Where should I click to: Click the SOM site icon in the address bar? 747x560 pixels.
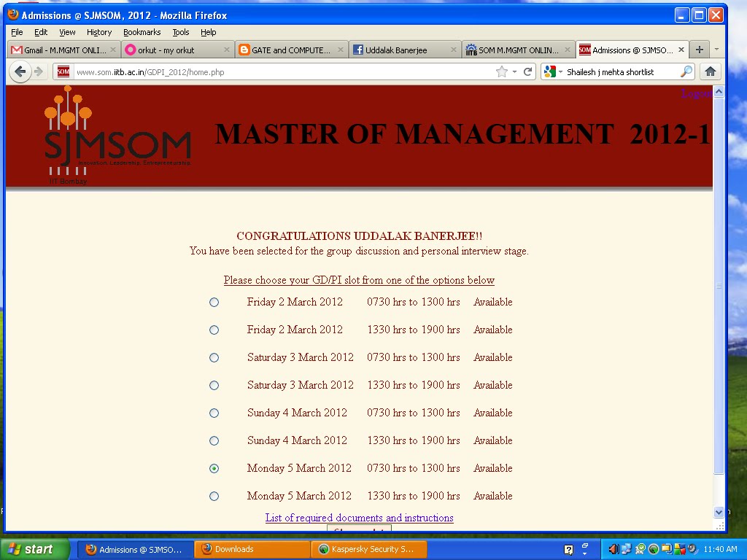point(63,72)
